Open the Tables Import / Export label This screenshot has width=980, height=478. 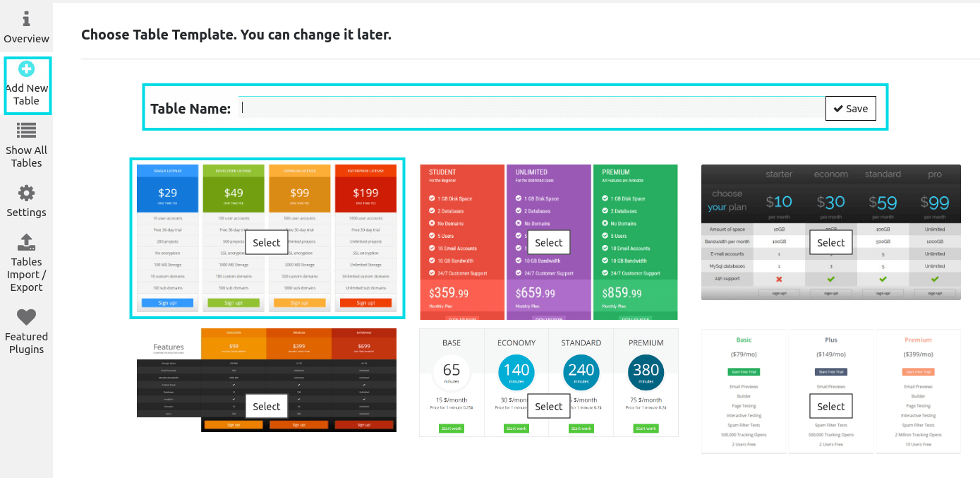point(26,275)
